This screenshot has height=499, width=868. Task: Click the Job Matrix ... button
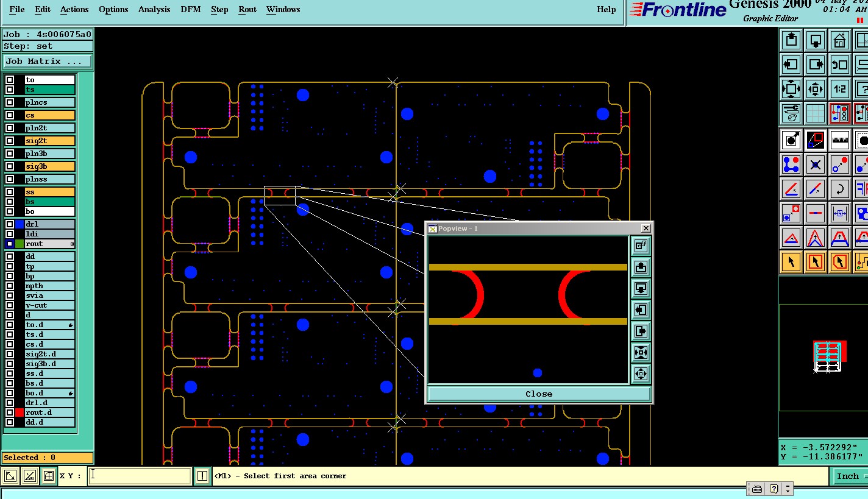(x=48, y=62)
